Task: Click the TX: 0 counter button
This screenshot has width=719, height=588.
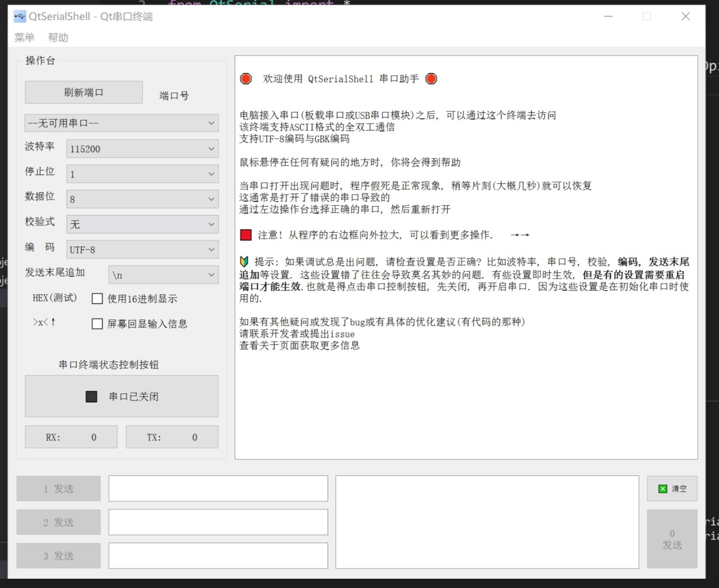Action: (x=172, y=437)
